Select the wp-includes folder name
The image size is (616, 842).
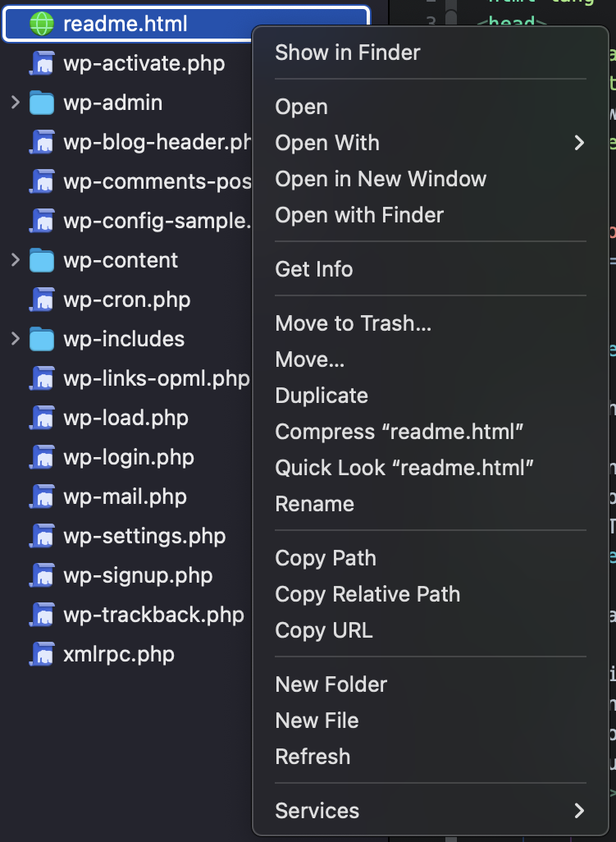coord(124,340)
